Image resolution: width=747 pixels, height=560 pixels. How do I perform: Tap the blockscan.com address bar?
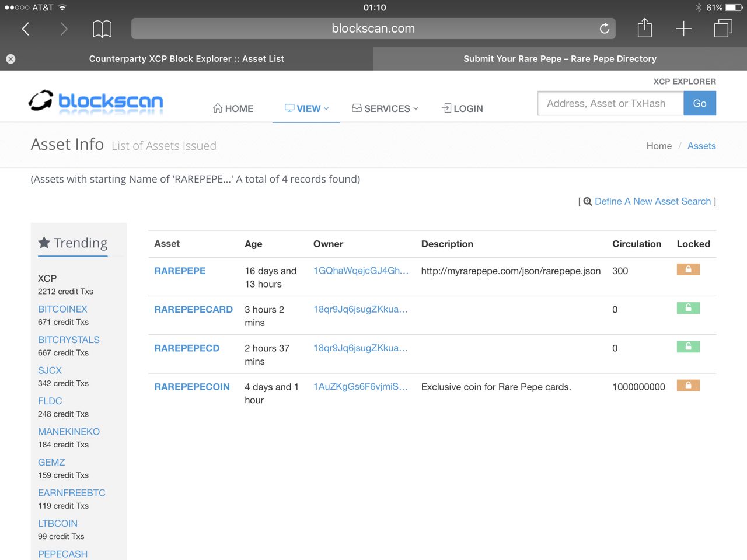click(x=373, y=29)
